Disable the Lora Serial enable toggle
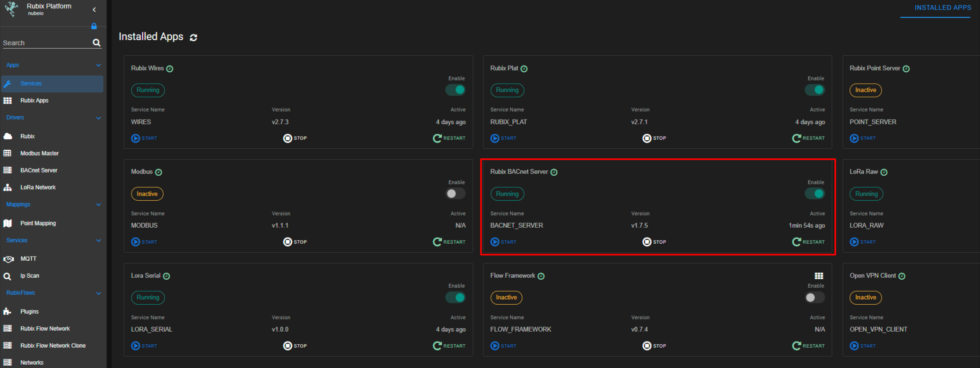 click(455, 297)
